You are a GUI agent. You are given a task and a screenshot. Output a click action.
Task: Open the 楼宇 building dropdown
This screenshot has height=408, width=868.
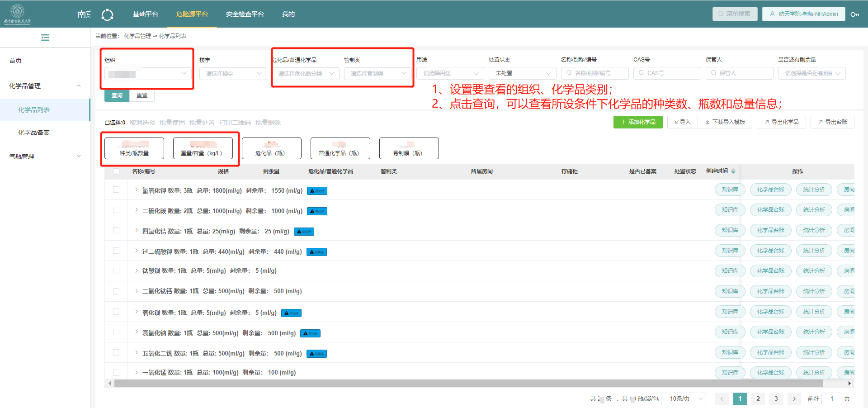coord(233,73)
